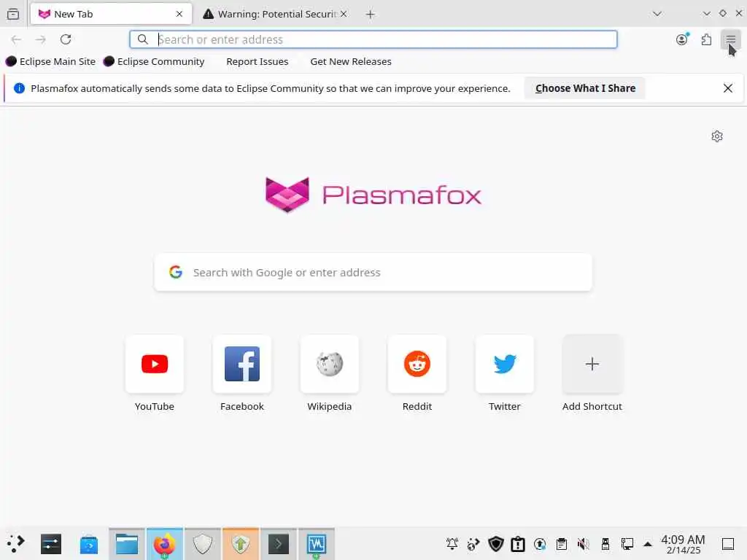The height and width of the screenshot is (560, 747).
Task: Open the exclamation notice tray icon
Action: point(518,544)
